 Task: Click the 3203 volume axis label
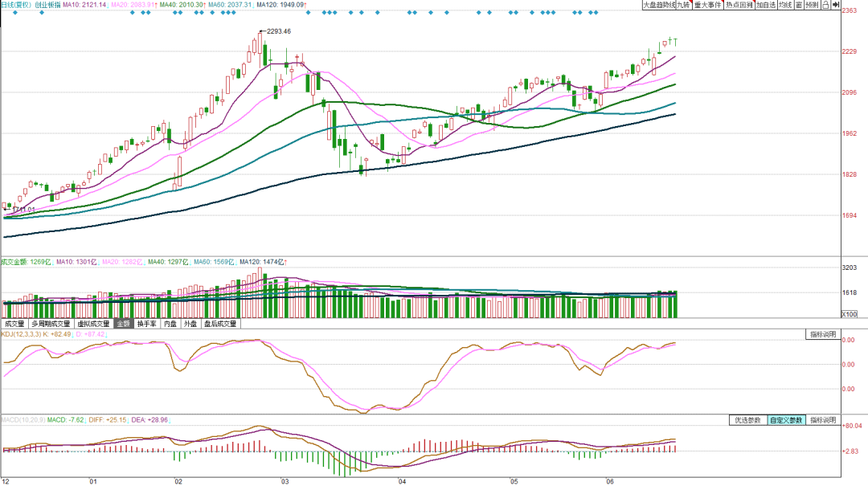850,268
